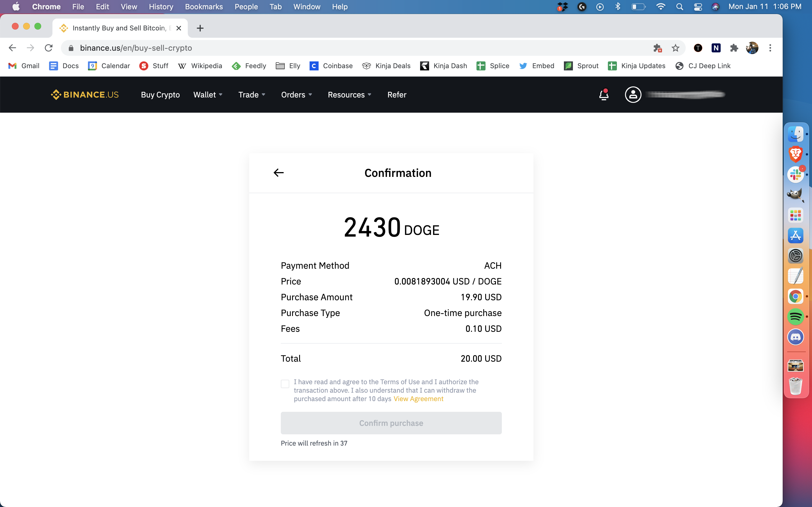Screen dimensions: 812x507
Task: Click the Confirm purchase button
Action: [x=390, y=423]
